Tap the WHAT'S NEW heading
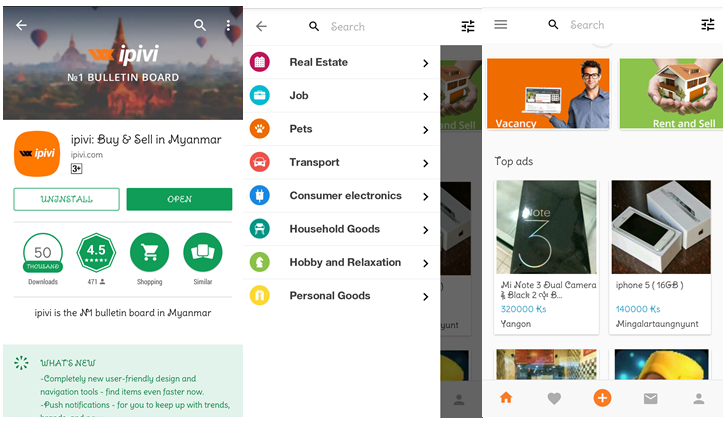 [x=68, y=363]
